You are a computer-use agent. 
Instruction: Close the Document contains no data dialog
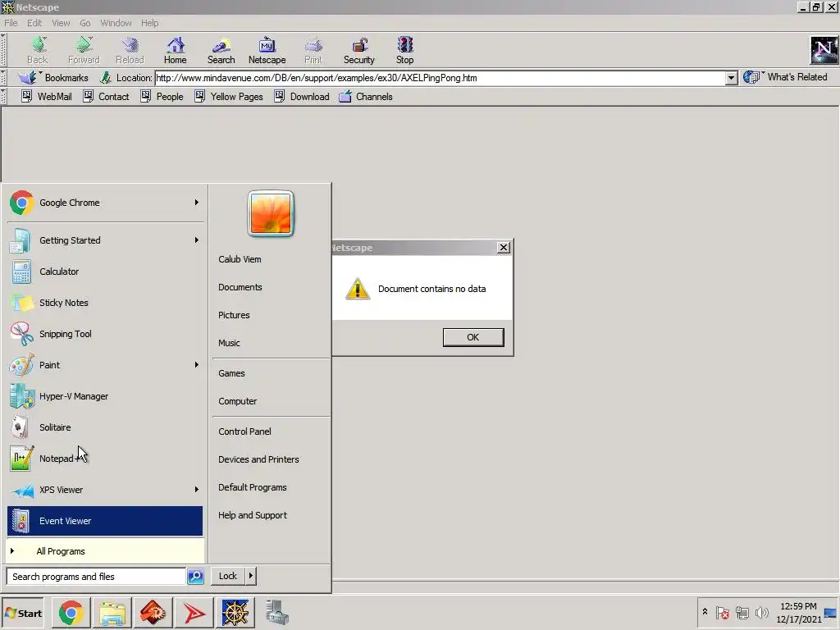tap(503, 248)
